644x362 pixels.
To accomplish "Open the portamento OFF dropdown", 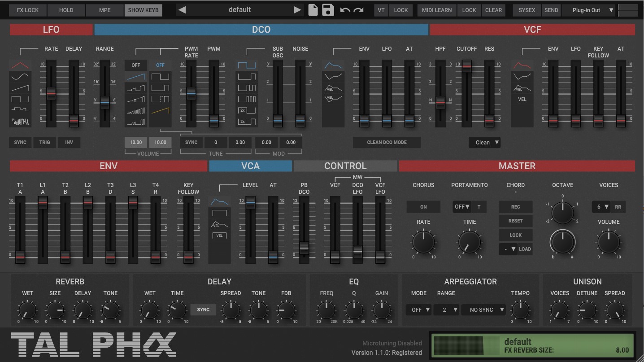I will coord(462,207).
